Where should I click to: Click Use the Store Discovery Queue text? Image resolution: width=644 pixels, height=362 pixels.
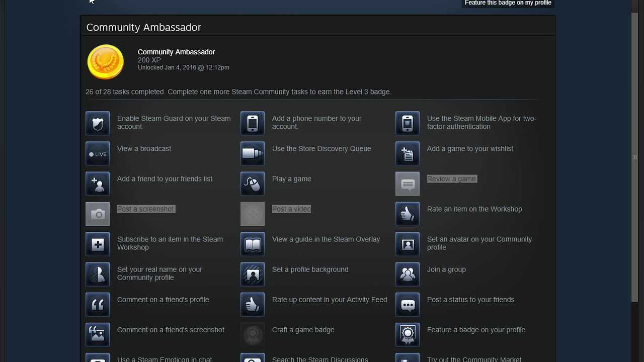[x=321, y=149]
